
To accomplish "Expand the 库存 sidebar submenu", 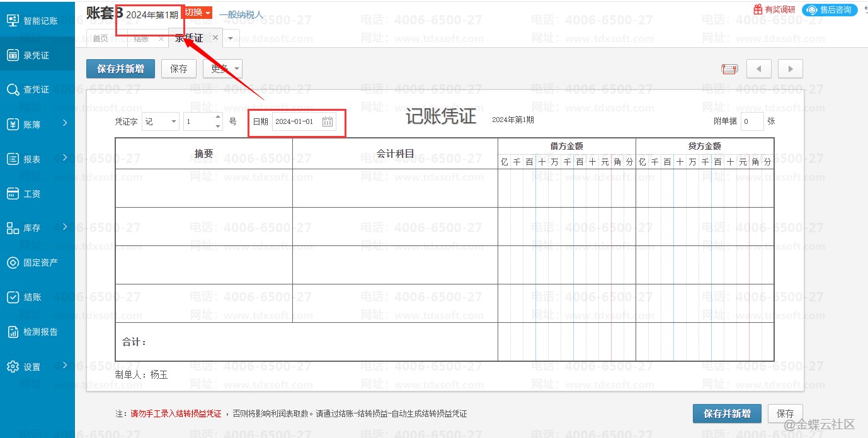I will 66,227.
